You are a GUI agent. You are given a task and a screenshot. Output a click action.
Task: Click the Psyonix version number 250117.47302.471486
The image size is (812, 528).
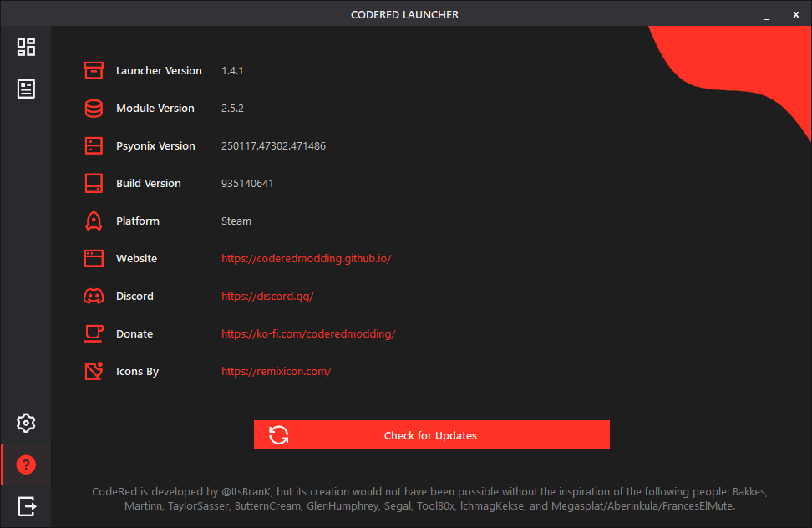click(273, 146)
